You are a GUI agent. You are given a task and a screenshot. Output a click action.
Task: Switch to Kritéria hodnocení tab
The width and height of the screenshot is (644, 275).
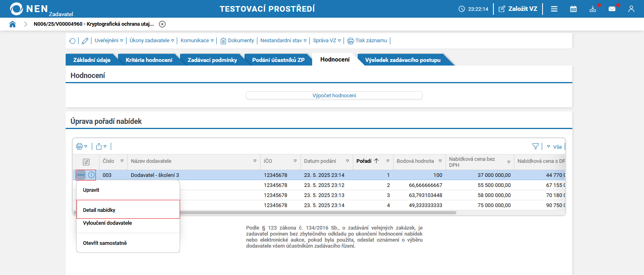pos(149,60)
